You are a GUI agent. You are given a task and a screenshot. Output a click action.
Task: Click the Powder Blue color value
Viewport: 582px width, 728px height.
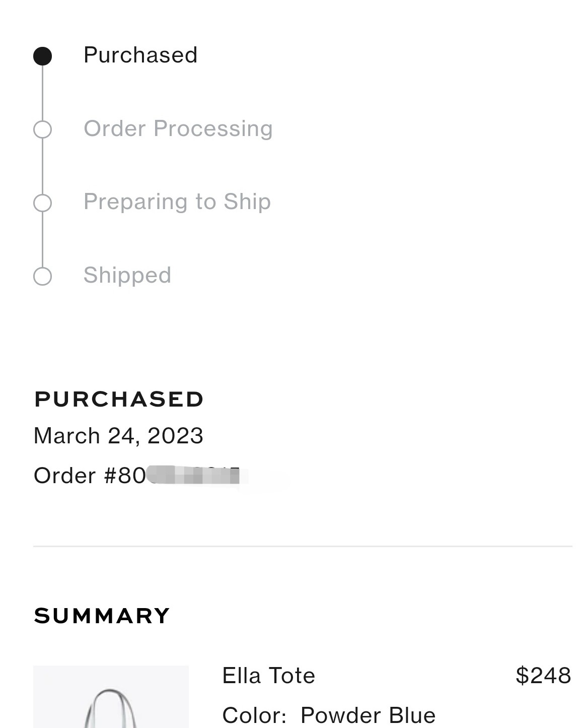pos(368,715)
